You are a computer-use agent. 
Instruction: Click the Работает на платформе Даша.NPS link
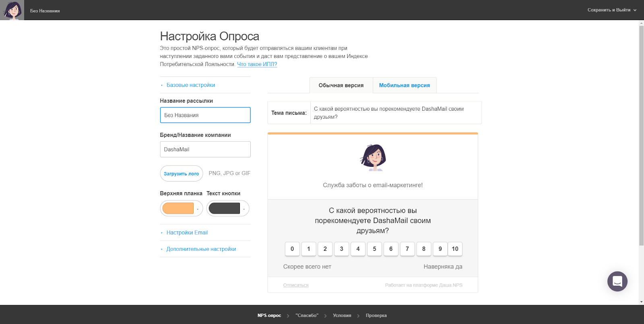pos(424,285)
